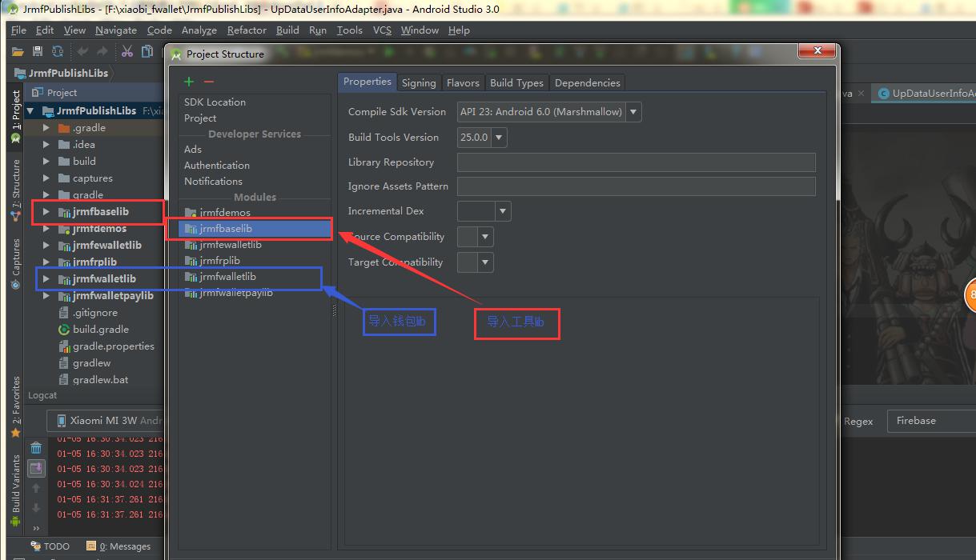Switch to the Flavors tab

click(463, 82)
